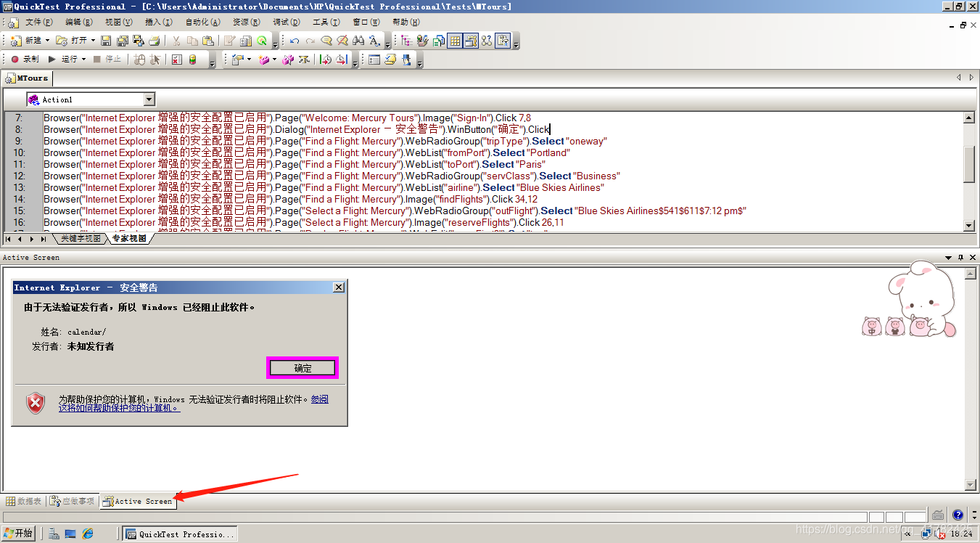This screenshot has width=980, height=543.
Task: Select the Active Screen bottom tab
Action: point(138,501)
